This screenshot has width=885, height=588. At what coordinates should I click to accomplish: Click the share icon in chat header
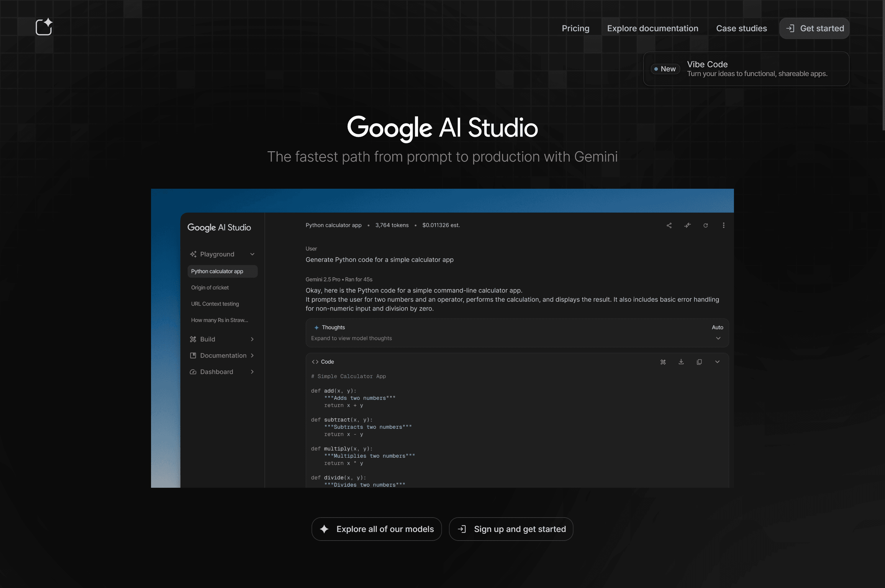click(x=669, y=225)
